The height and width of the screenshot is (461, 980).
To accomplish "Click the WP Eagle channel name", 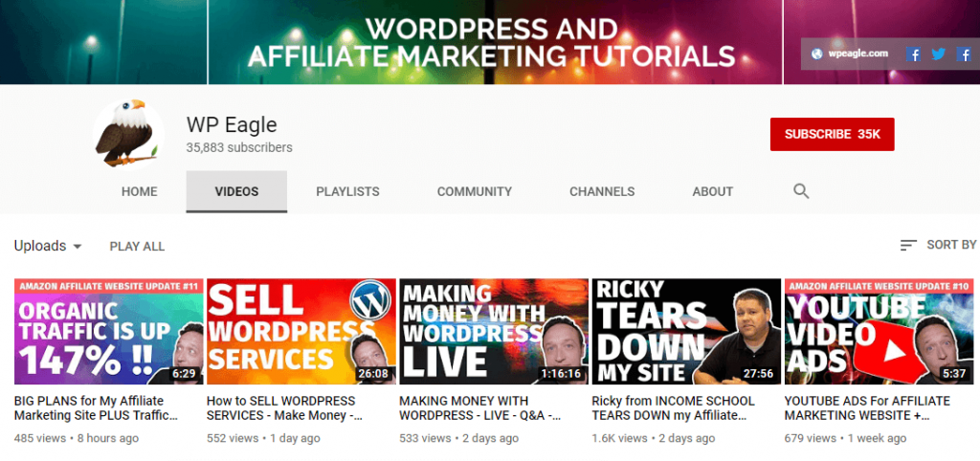I will point(232,124).
